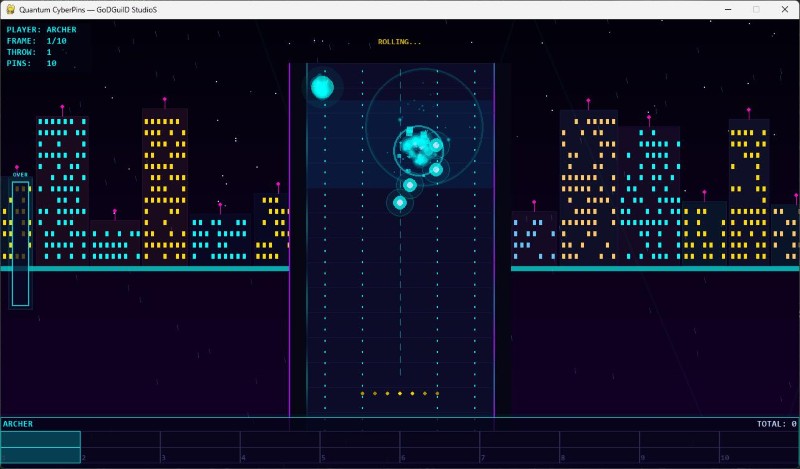The width and height of the screenshot is (800, 469).
Task: Select the frame 2 score box
Action: (120, 447)
